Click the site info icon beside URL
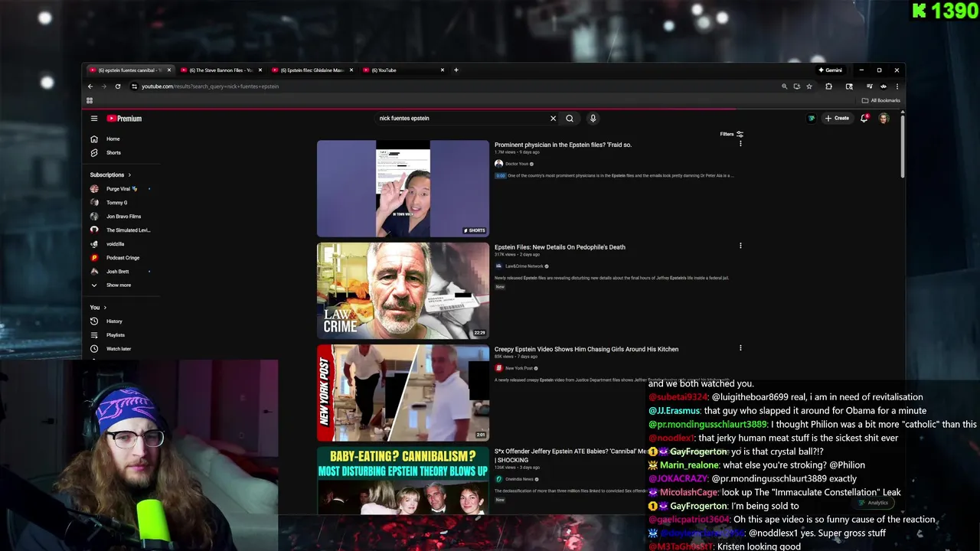The image size is (980, 551). click(x=134, y=86)
